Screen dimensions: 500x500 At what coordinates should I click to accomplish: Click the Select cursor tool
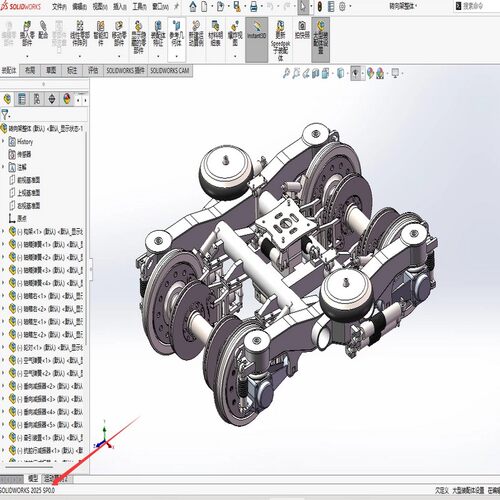point(303,7)
